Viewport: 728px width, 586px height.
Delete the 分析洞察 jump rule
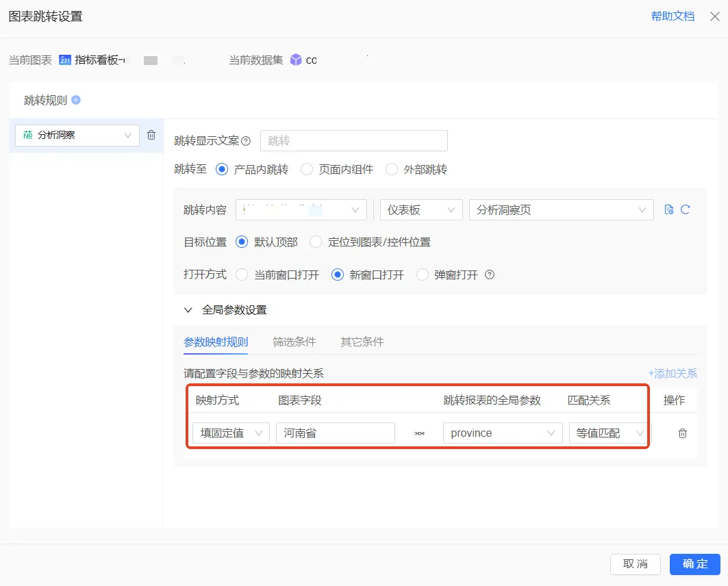[x=151, y=135]
